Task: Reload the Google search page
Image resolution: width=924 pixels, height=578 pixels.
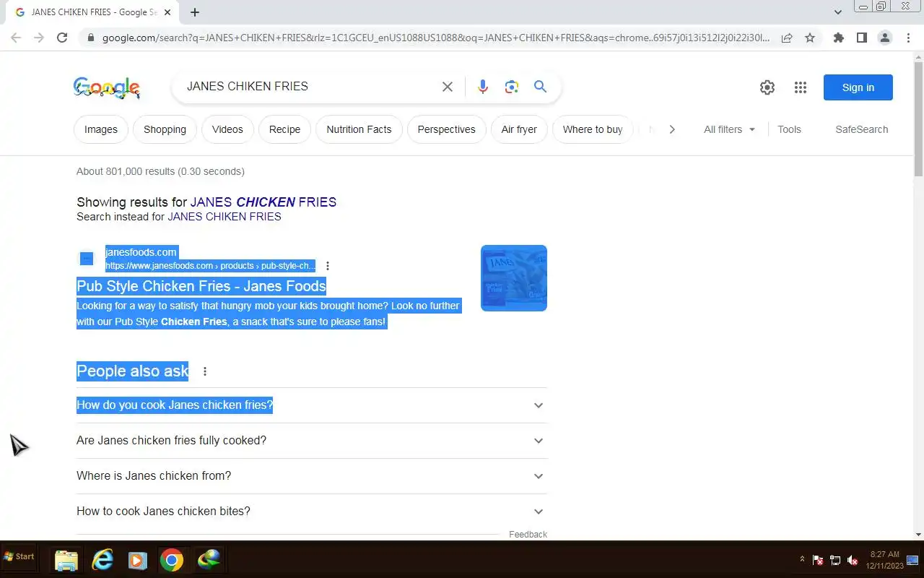Action: pyautogui.click(x=62, y=38)
